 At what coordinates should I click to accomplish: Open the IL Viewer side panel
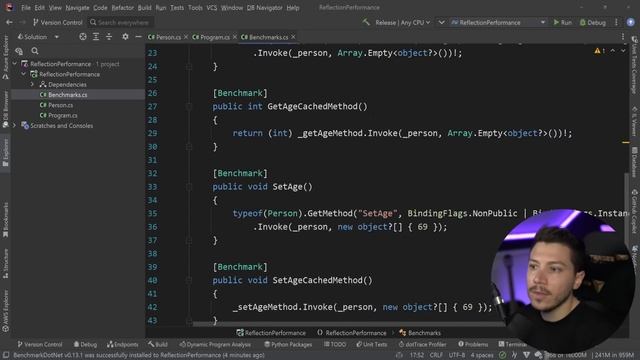click(x=634, y=122)
